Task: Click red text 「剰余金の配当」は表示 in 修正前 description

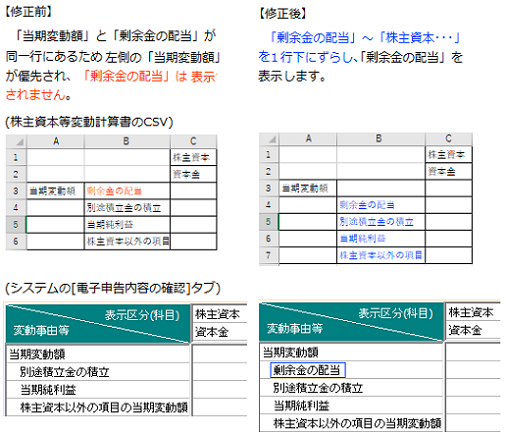Action: point(149,77)
